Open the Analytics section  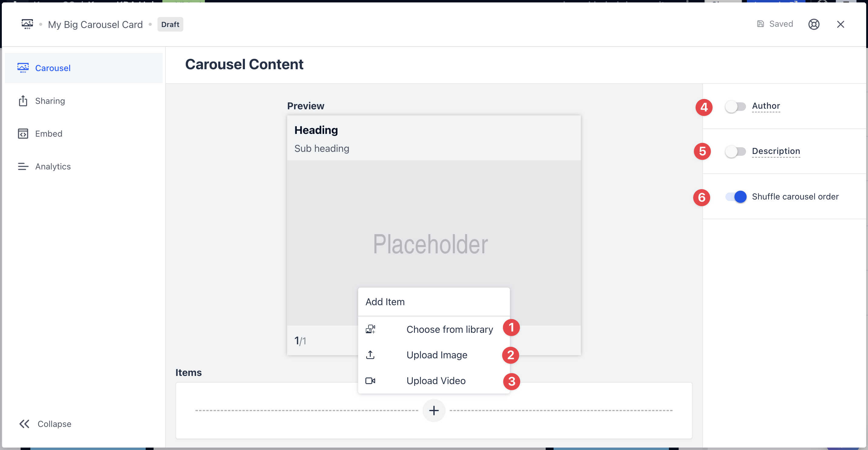pos(53,166)
